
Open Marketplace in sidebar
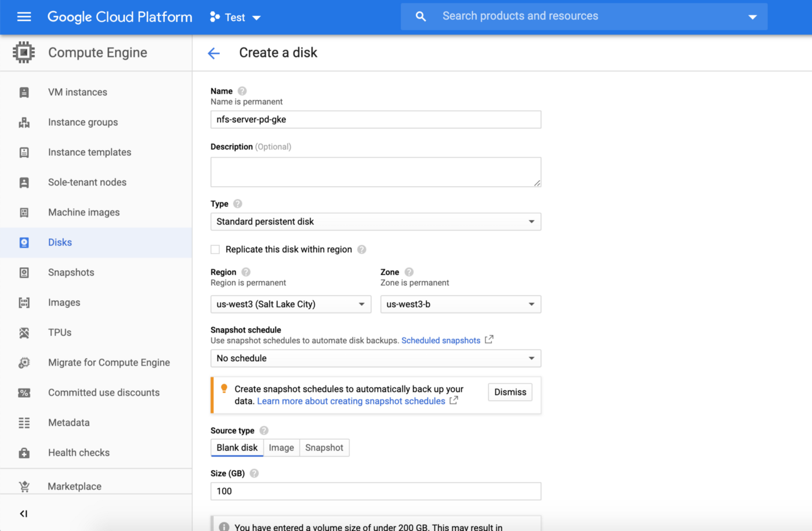click(74, 486)
